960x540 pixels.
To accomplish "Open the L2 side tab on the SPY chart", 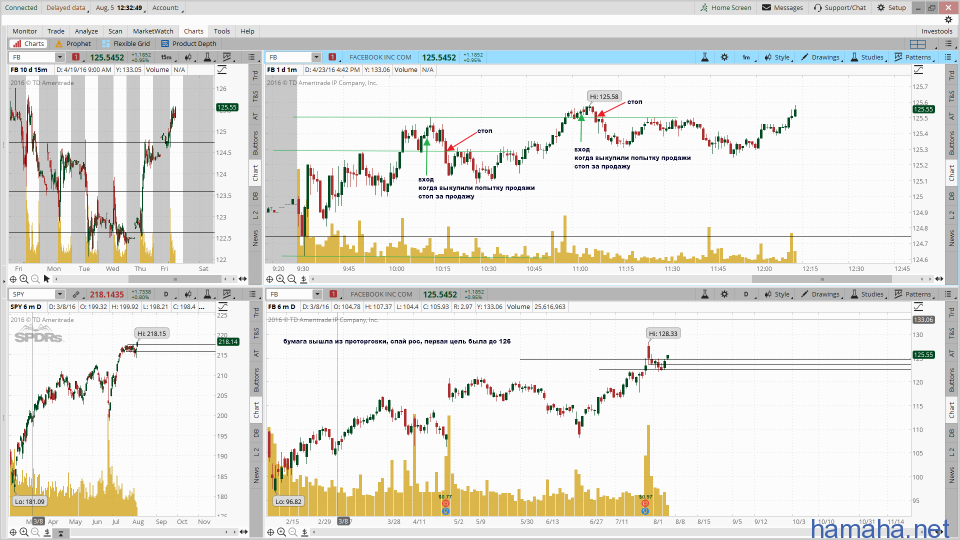I will point(255,452).
